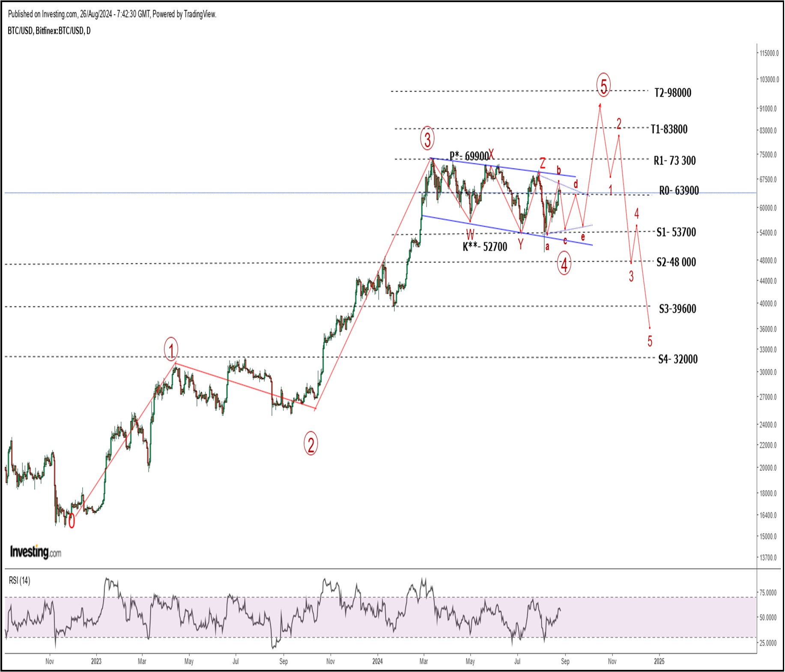Select the S4- 32000 support label
This screenshot has height=672, width=785.
678,359
